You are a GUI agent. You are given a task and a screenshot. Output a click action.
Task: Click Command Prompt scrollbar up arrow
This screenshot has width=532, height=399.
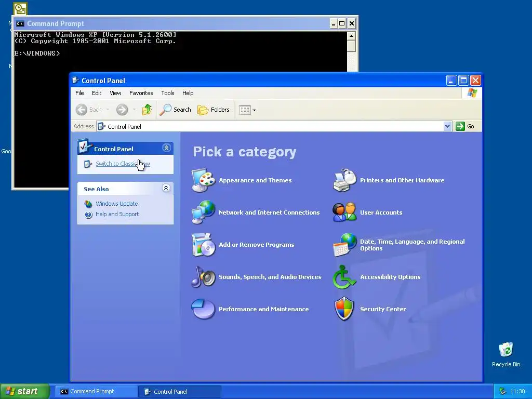[352, 36]
